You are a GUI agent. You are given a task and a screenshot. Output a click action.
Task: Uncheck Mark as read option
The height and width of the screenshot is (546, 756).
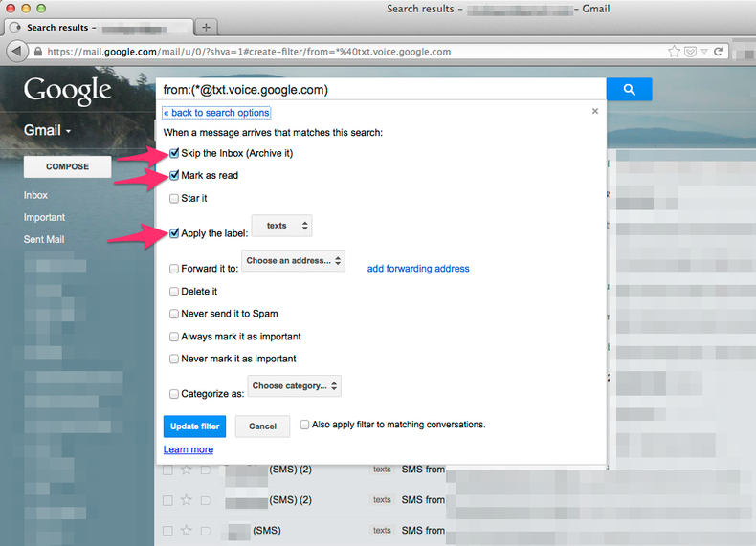pyautogui.click(x=174, y=175)
